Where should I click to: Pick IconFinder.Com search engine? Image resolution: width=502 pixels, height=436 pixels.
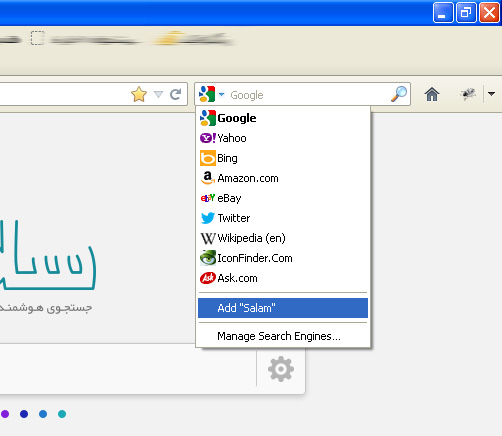[283, 258]
